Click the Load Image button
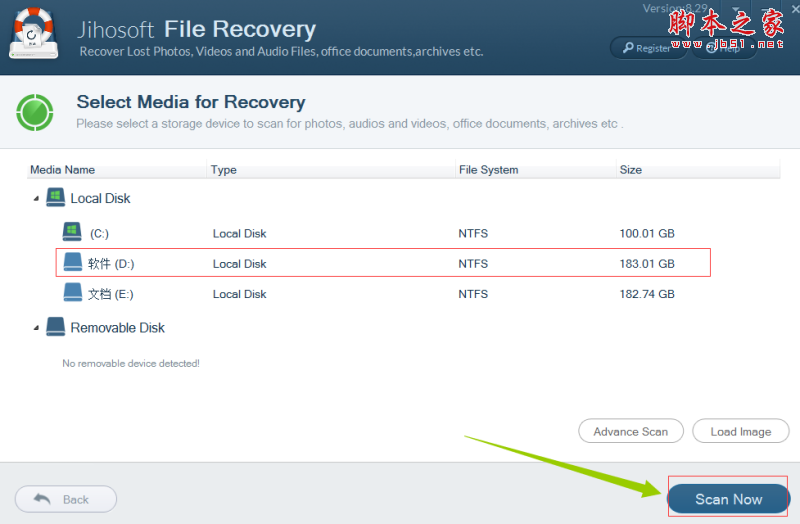This screenshot has height=524, width=800. click(x=740, y=432)
